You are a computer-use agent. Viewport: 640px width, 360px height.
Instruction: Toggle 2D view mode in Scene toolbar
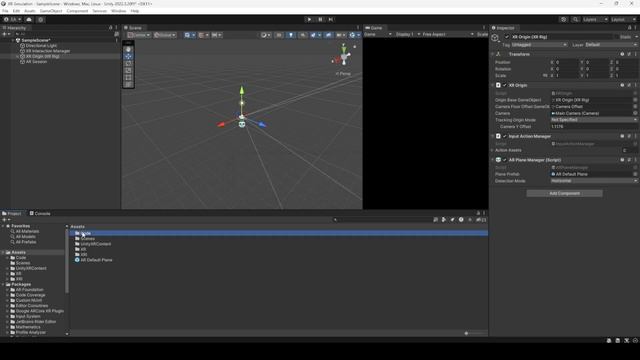(279, 35)
